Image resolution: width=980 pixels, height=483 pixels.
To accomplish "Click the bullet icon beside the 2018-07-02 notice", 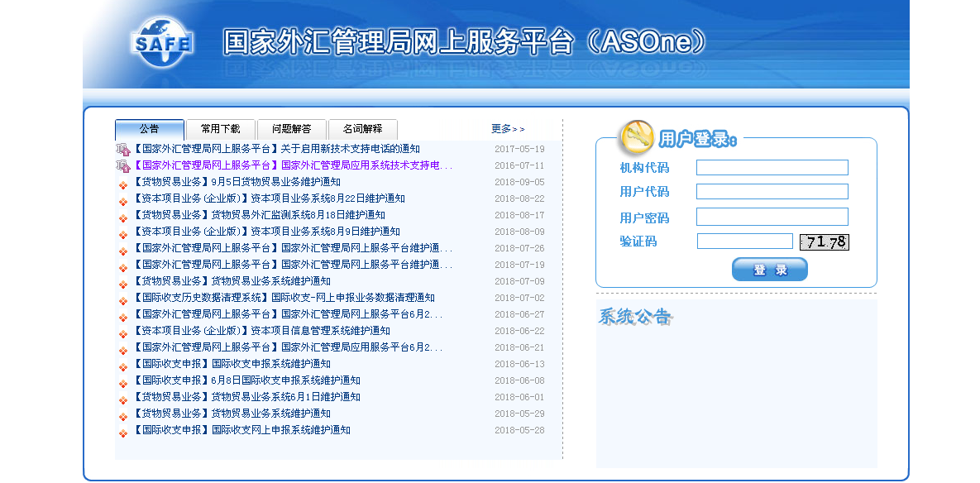I will (123, 299).
